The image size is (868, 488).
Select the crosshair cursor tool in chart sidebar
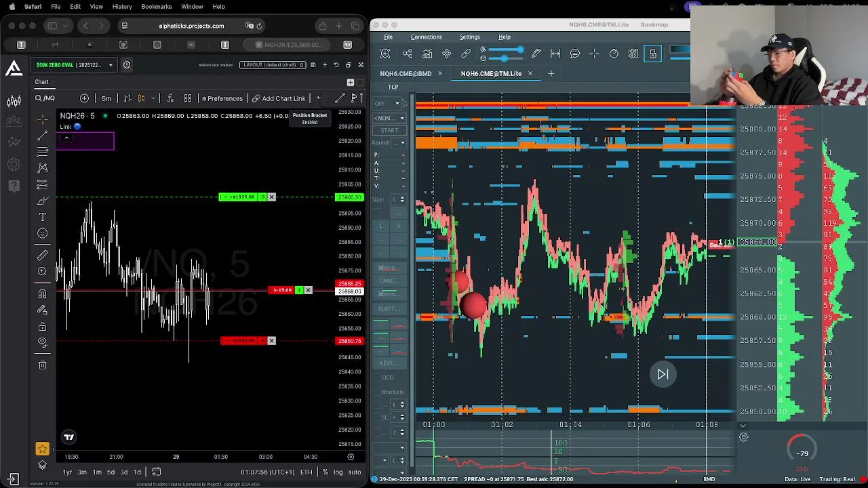(42, 119)
